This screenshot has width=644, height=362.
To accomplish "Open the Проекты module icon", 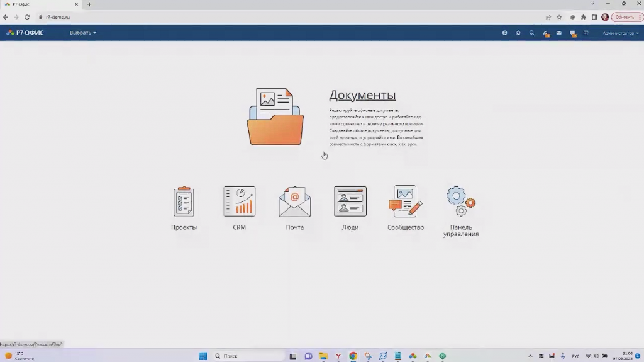I will [x=184, y=201].
